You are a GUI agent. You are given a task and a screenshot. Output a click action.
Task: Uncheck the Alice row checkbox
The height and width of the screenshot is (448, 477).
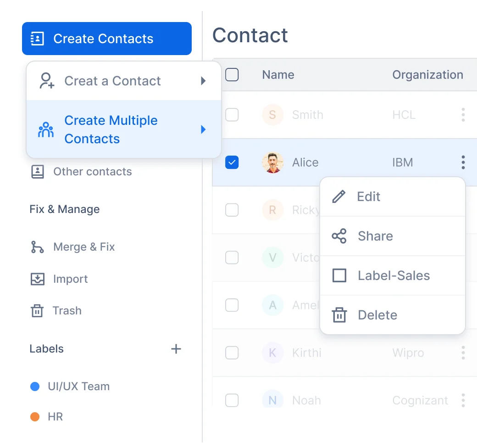click(x=232, y=162)
